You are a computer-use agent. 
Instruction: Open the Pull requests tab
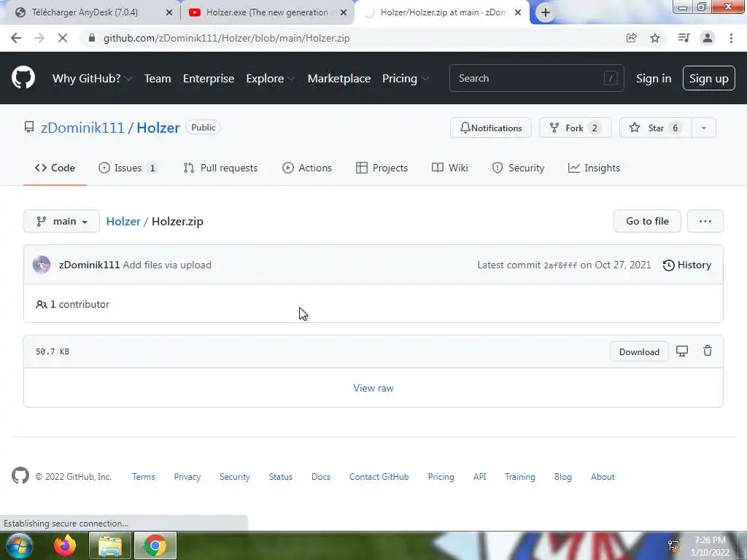pos(220,168)
